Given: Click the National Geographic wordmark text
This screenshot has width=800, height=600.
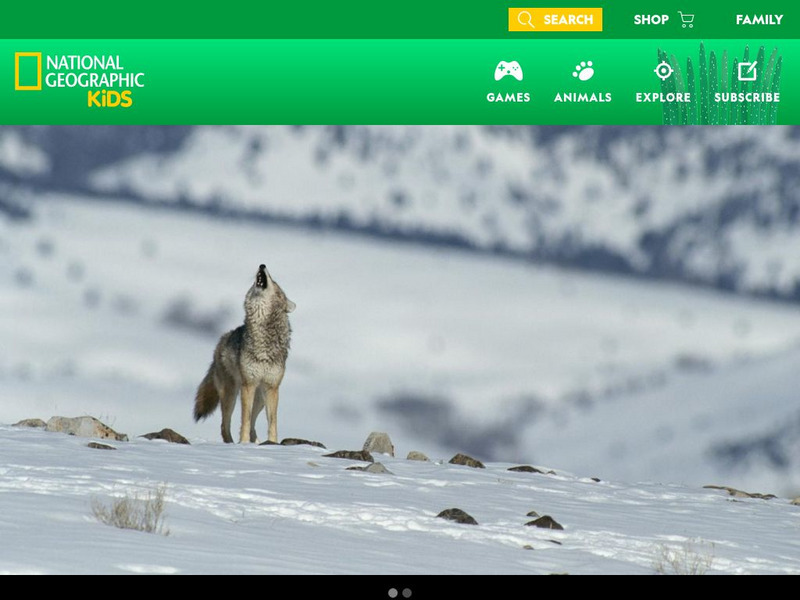Looking at the screenshot, I should pyautogui.click(x=95, y=72).
